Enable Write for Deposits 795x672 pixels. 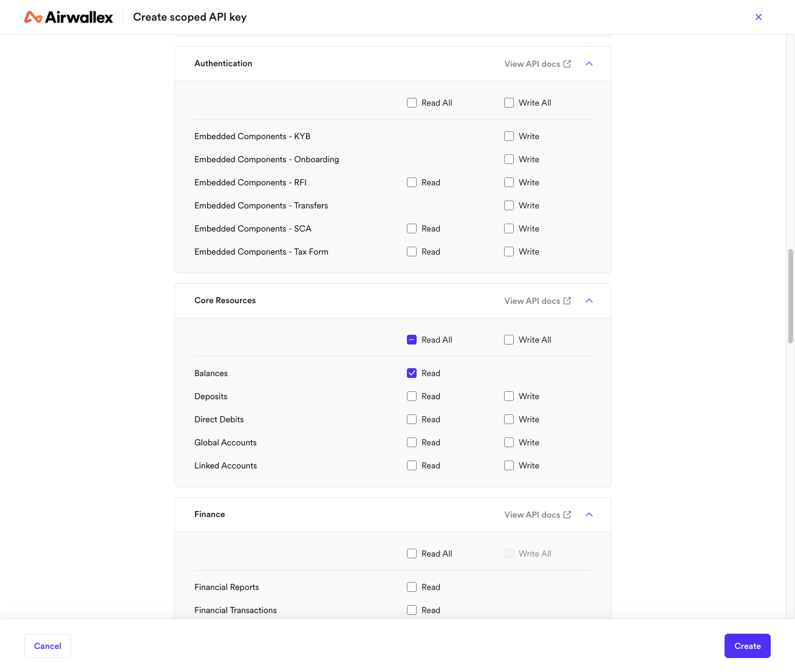coord(509,396)
